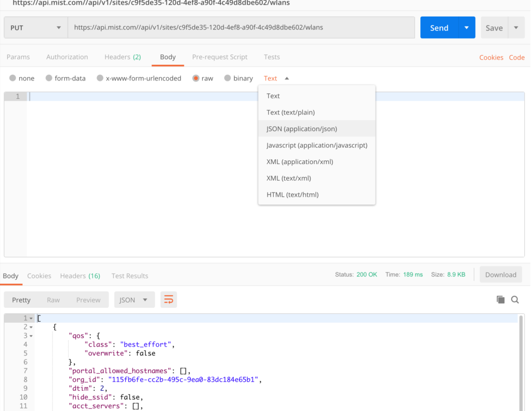Open the Pre-request Script tab
Image resolution: width=532 pixels, height=411 pixels.
click(x=219, y=57)
